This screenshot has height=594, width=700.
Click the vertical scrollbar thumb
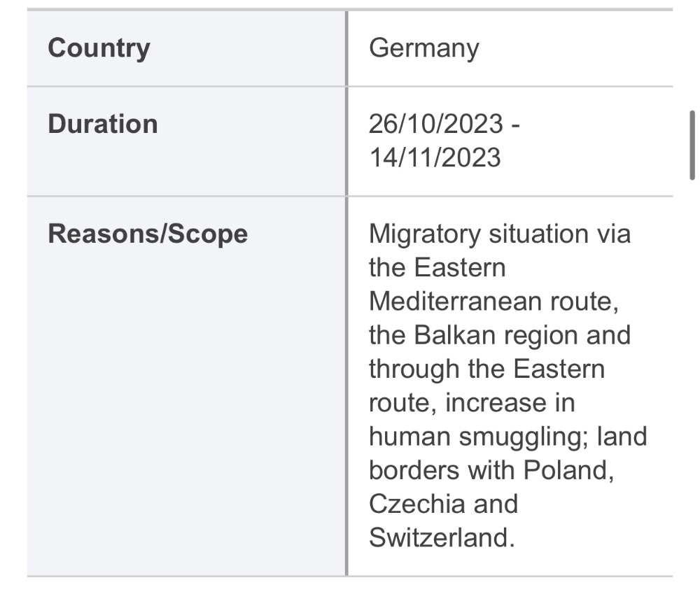tap(692, 146)
